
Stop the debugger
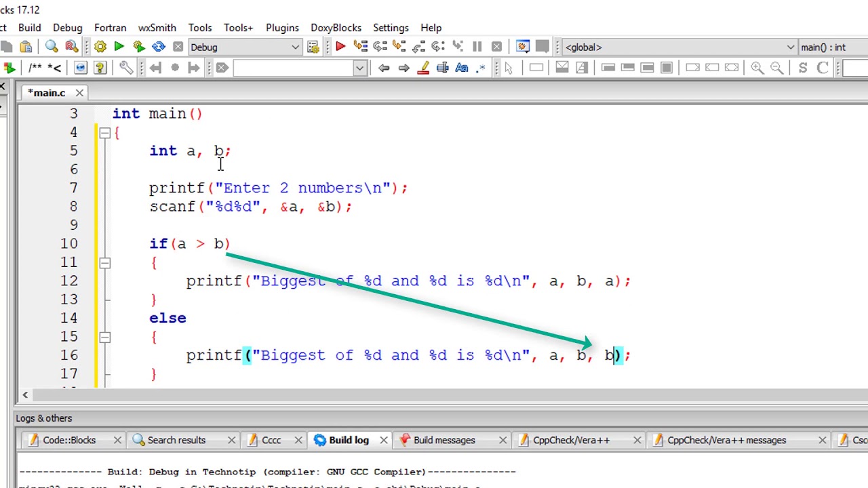coord(496,47)
